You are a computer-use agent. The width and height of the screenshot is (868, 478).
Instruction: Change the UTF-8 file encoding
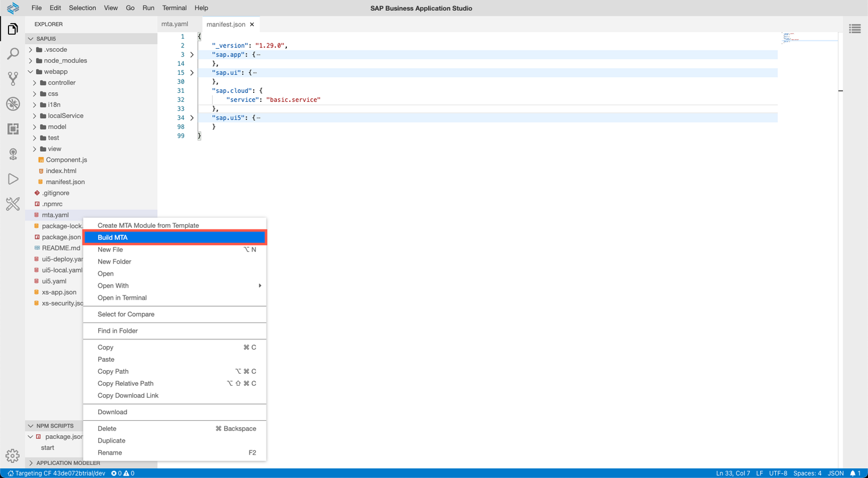[778, 473]
